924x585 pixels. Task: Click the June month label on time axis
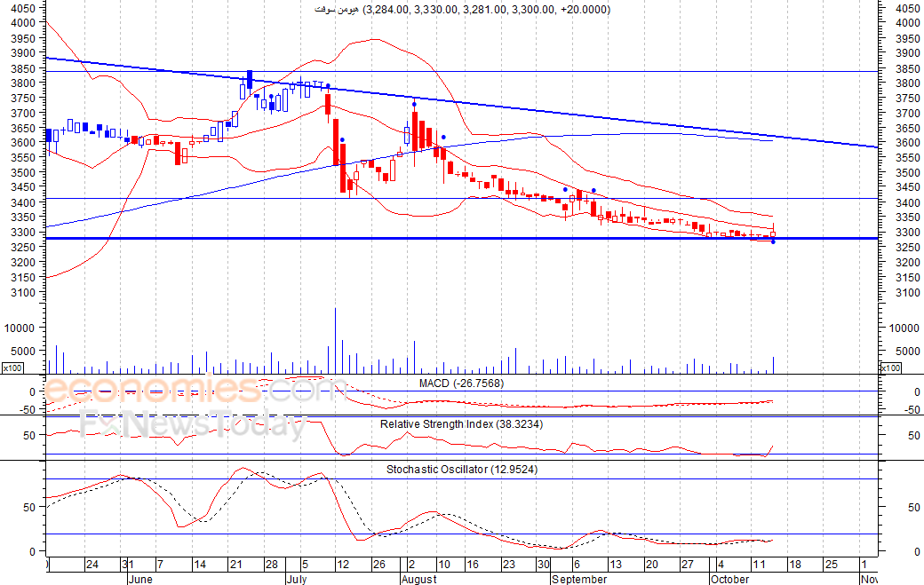point(140,579)
